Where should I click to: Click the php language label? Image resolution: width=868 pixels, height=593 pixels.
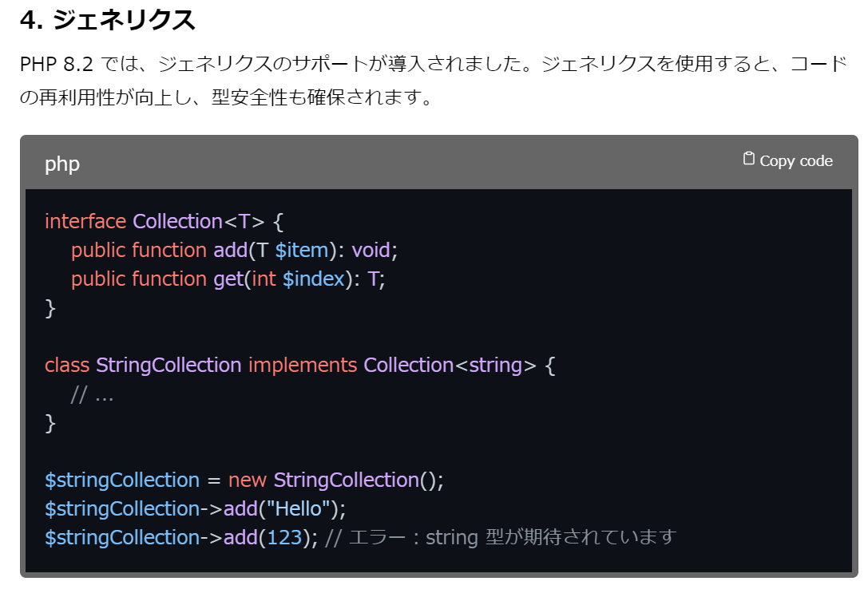[62, 165]
